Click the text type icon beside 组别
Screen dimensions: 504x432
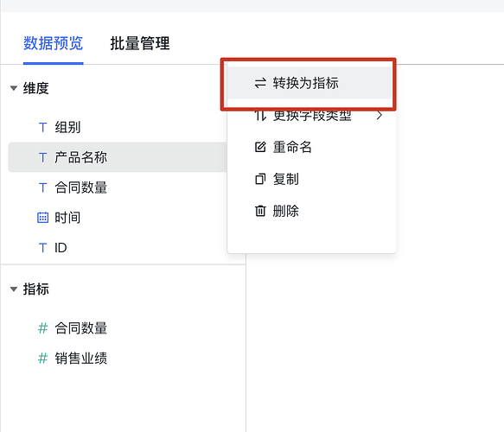[42, 127]
